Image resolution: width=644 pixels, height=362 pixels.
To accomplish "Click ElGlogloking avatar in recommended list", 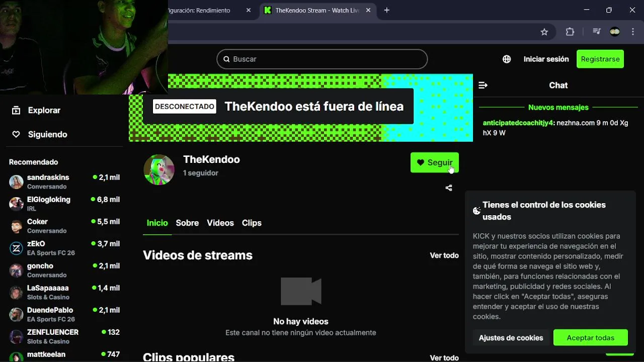I will [x=16, y=204].
